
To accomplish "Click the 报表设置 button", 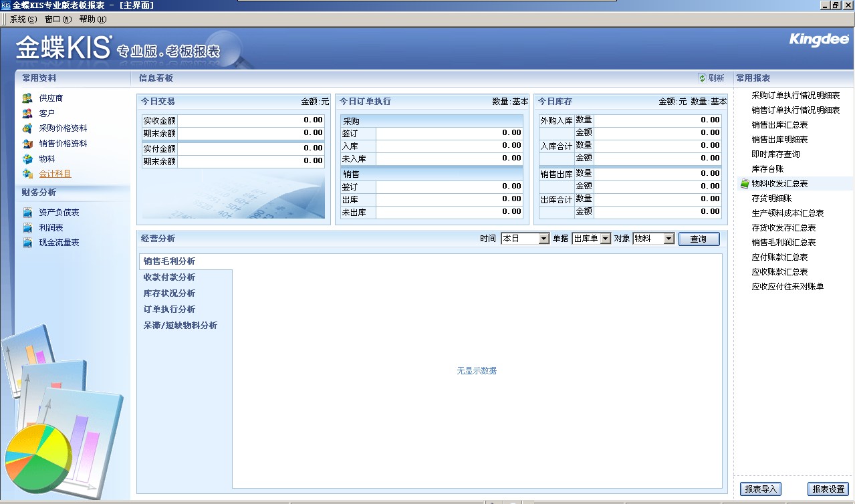I will pos(828,489).
